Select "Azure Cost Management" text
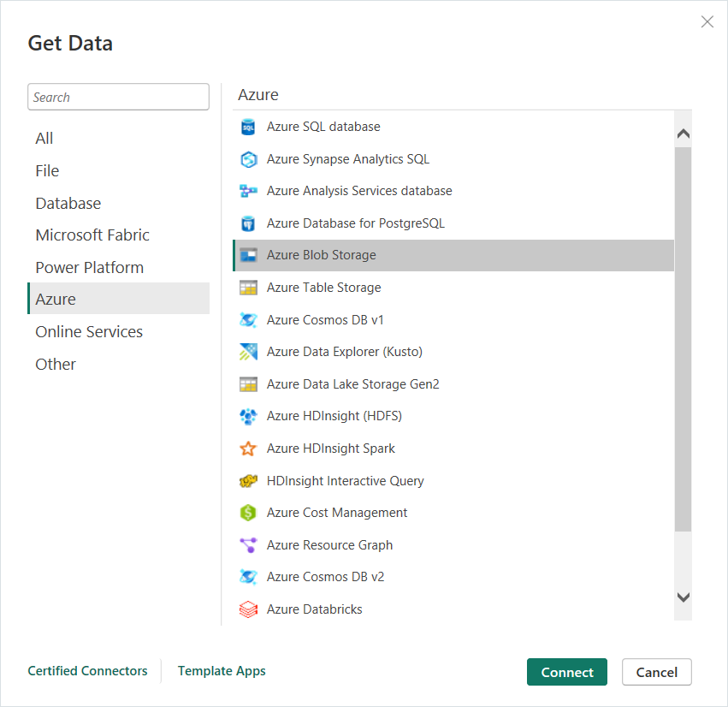728x707 pixels. tap(337, 513)
